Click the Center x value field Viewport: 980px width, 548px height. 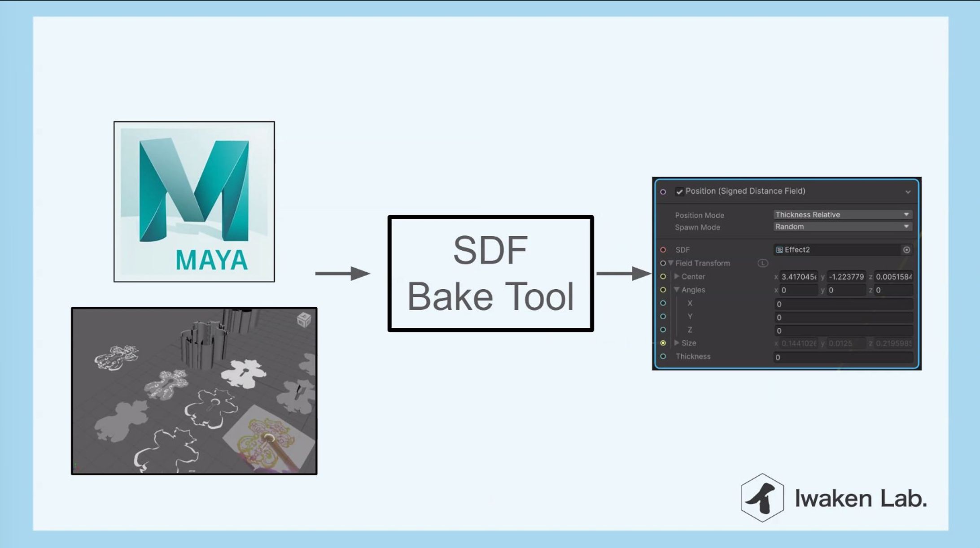coord(798,277)
